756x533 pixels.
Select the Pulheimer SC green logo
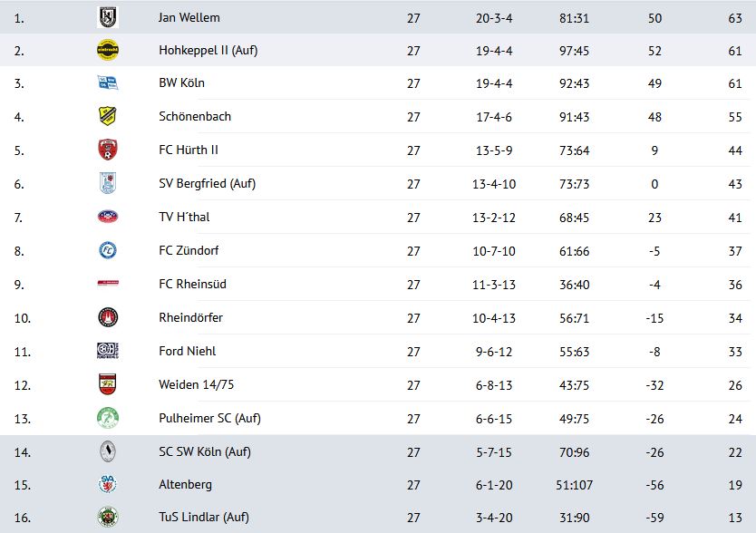(108, 418)
